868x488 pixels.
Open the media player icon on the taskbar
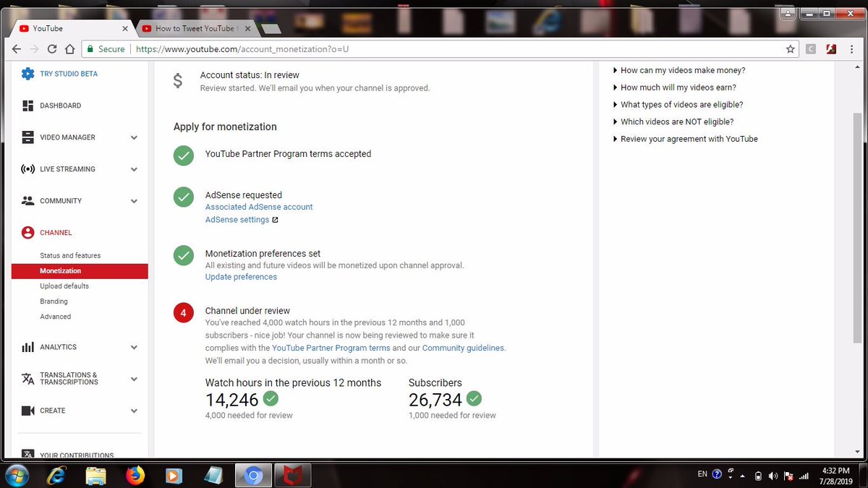pyautogui.click(x=174, y=476)
